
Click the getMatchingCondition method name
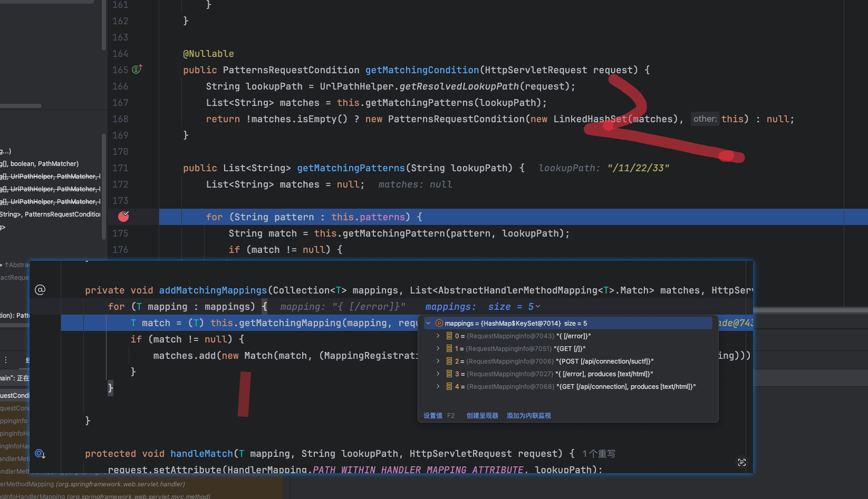(x=422, y=70)
